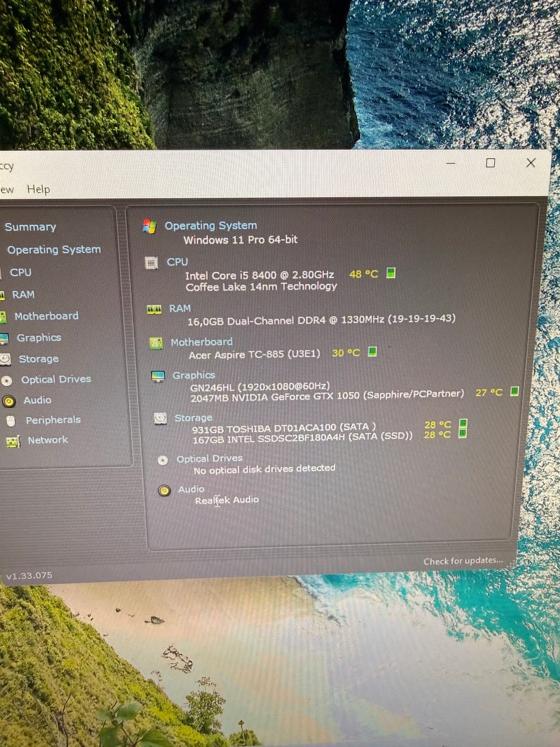This screenshot has height=747, width=560.
Task: Click the 48 °C CPU temperature value
Action: [364, 274]
